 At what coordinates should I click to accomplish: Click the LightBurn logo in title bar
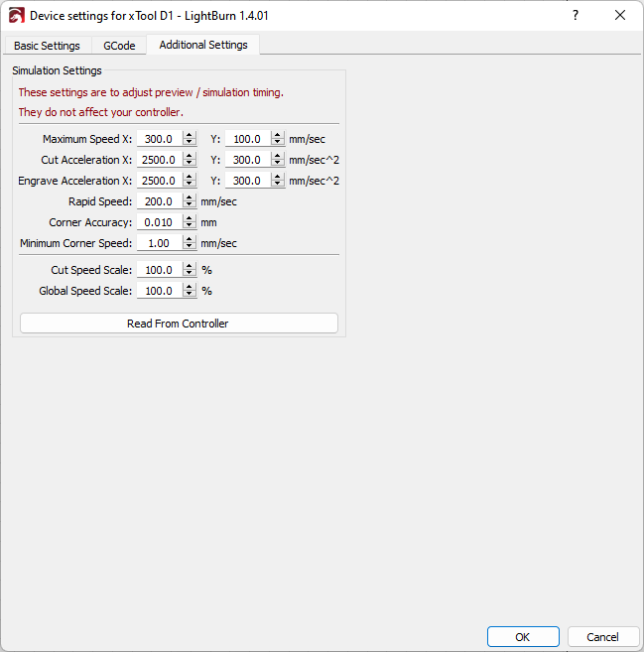pyautogui.click(x=17, y=16)
